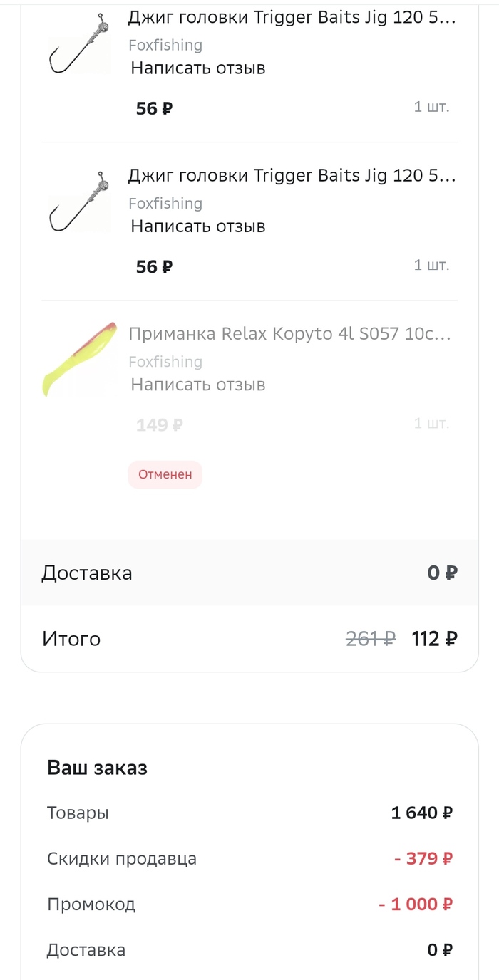Open the Приманка Relax Kopyto product title
Viewport: 499px width, 980px height.
click(289, 334)
